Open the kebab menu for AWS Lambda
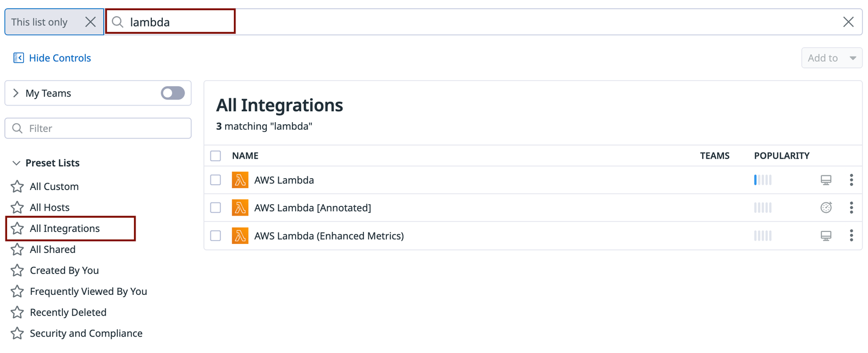This screenshot has height=353, width=868. (852, 180)
